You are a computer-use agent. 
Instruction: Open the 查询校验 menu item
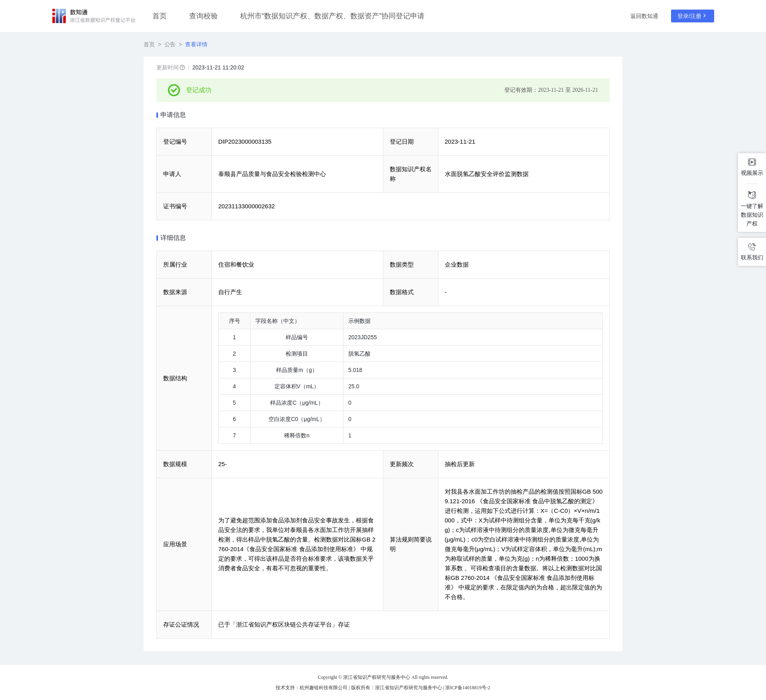(x=203, y=16)
